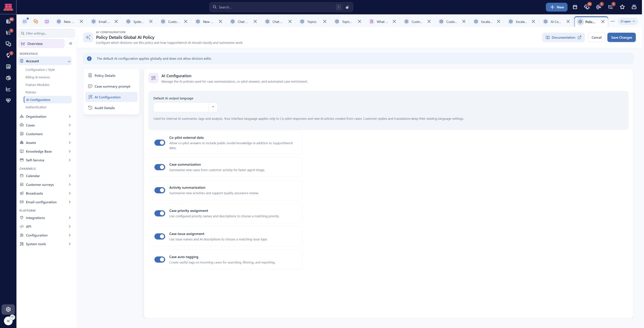Screen dimensions: 644x328
Task: Expand the Knowledge Base section
Action: [45, 151]
